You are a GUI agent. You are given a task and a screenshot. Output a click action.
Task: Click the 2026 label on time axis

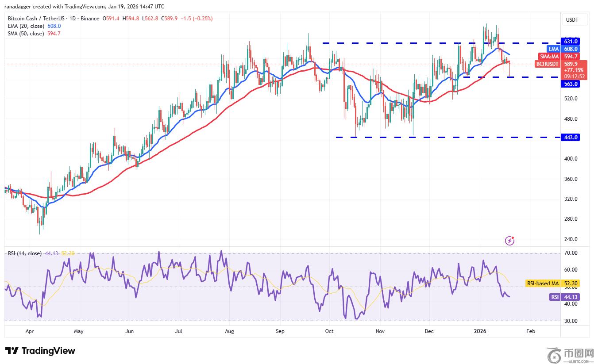[x=480, y=331]
